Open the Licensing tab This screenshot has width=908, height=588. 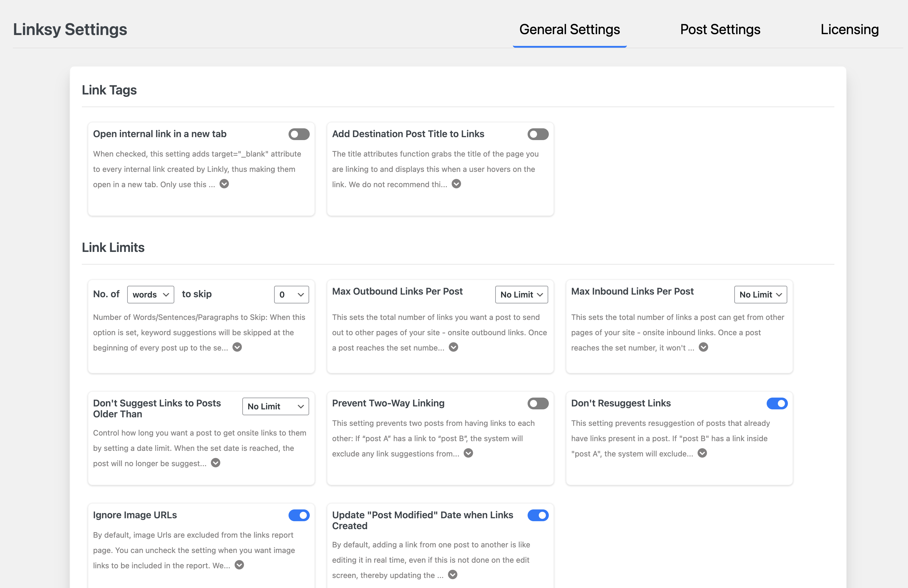point(850,29)
